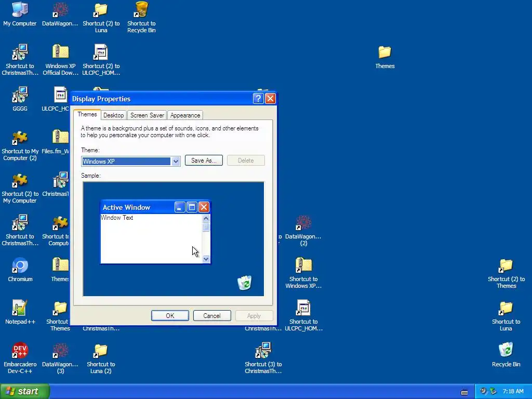The height and width of the screenshot is (399, 532).
Task: Select the second system tray icon
Action: (493, 391)
